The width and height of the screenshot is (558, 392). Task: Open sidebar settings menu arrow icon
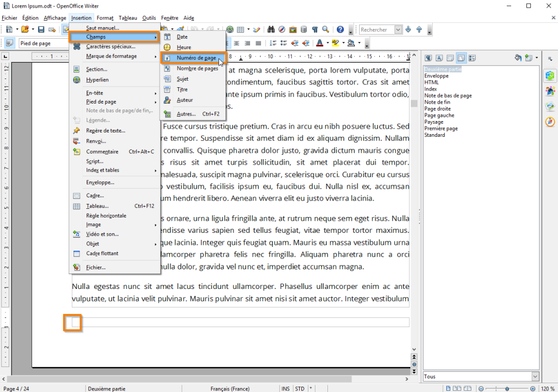click(x=550, y=59)
